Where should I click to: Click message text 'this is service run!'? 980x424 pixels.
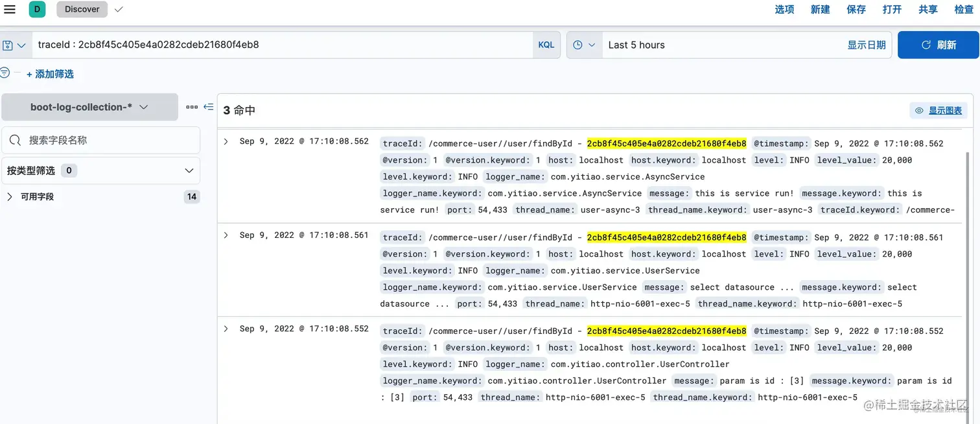click(744, 193)
